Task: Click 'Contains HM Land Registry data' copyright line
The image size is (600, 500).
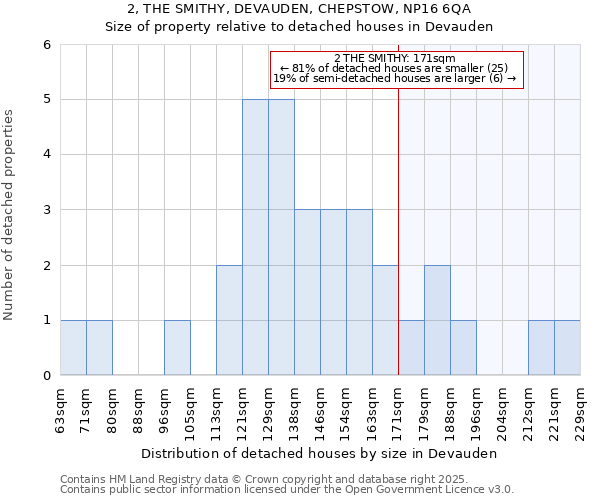Action: coord(264,479)
